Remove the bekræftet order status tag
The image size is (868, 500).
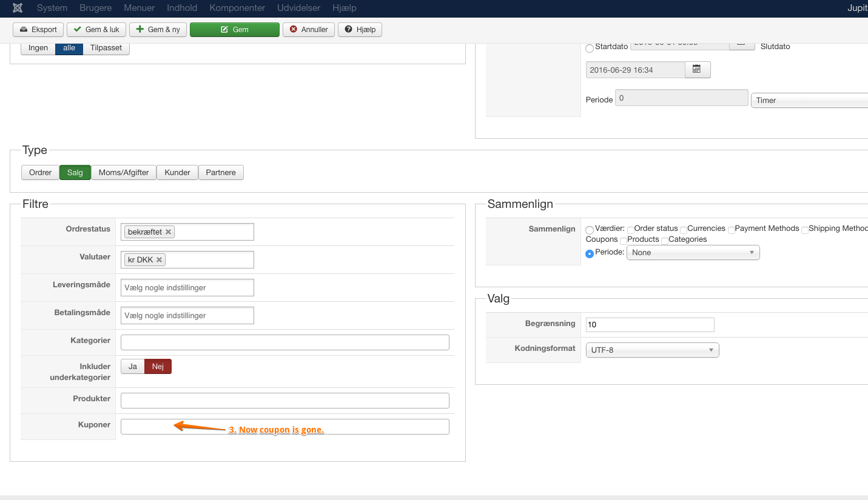point(169,232)
